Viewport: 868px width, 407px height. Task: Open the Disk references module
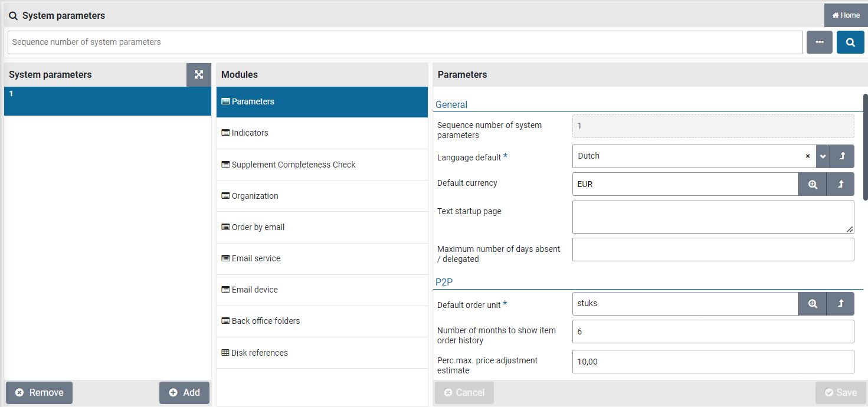pos(260,353)
